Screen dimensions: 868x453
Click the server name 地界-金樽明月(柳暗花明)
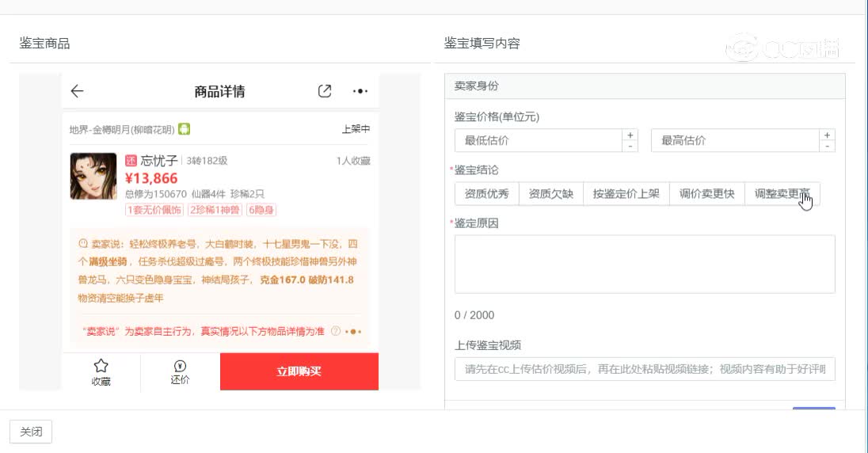pos(122,130)
